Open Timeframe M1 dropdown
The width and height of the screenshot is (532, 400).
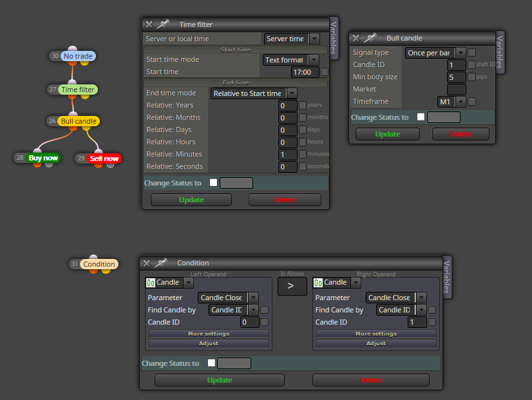(461, 102)
